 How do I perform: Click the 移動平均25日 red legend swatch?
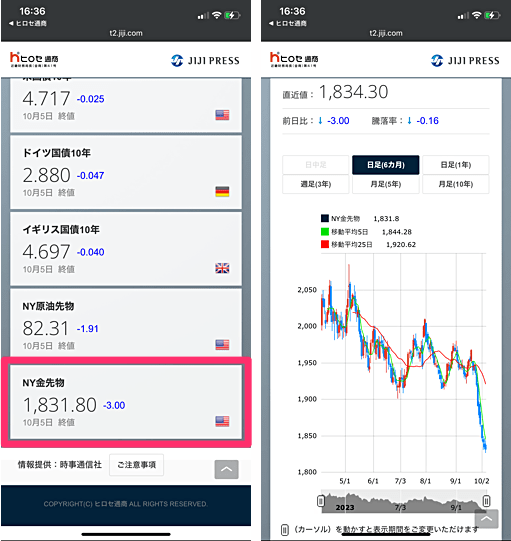click(325, 244)
